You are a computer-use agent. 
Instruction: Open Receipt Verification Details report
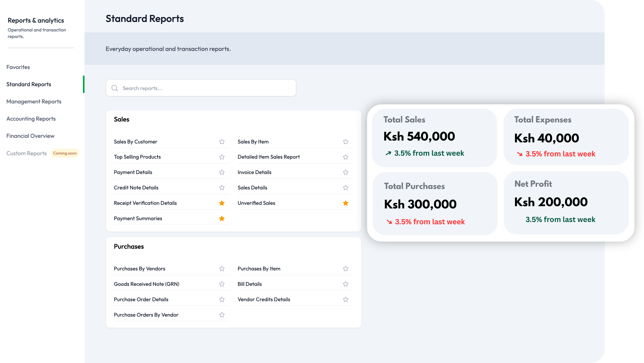(145, 203)
